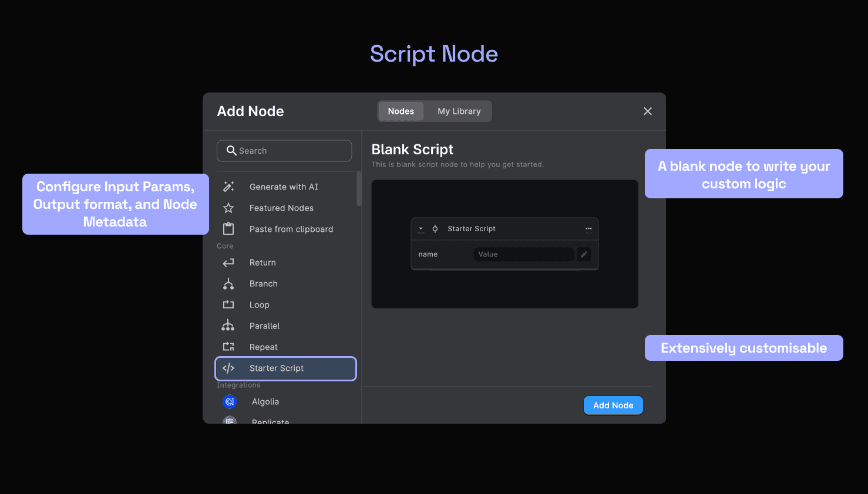Select the Generate with AI magic wand icon
The image size is (868, 494).
point(228,187)
